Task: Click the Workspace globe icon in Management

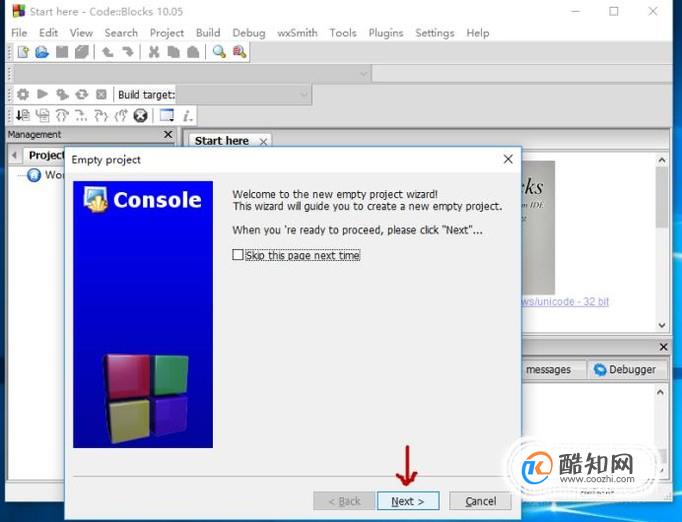Action: click(33, 175)
